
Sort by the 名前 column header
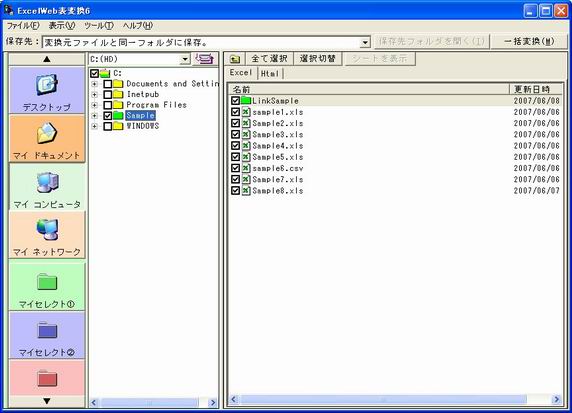(x=369, y=89)
